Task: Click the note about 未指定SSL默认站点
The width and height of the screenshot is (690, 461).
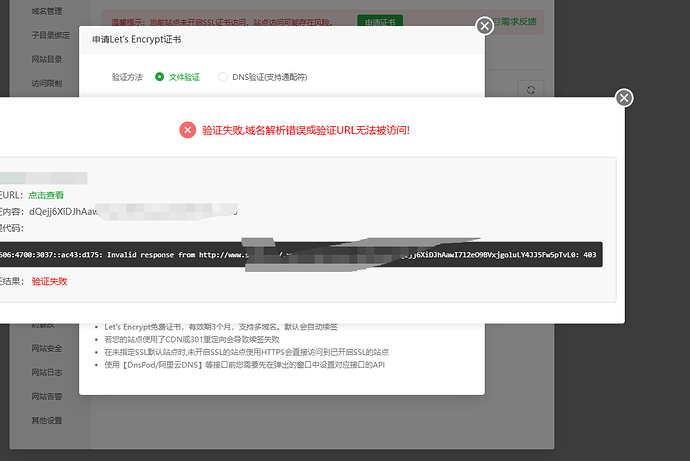Action: click(x=246, y=352)
